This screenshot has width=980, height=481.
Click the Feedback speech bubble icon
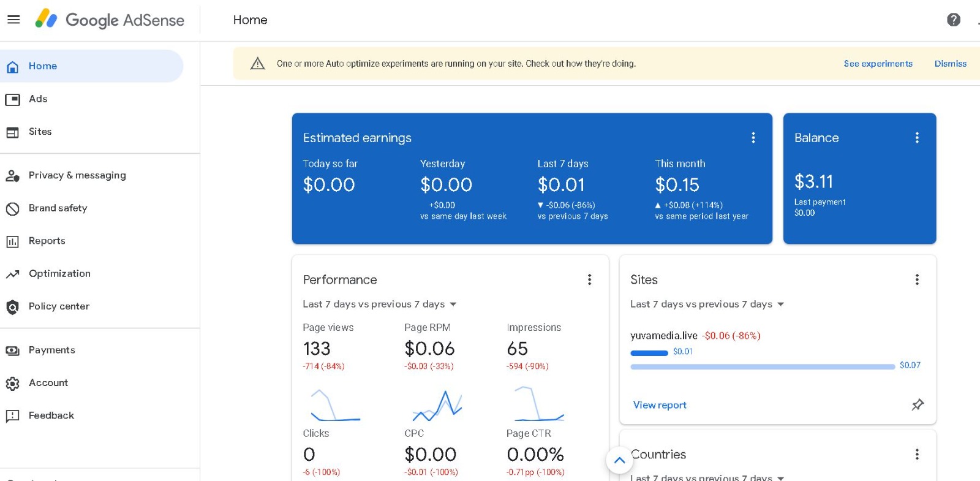click(12, 417)
